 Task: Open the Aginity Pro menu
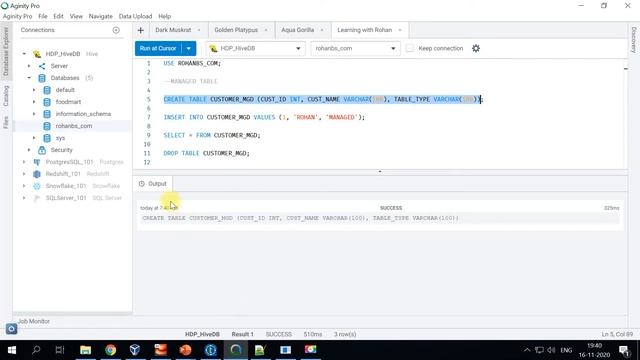point(18,16)
